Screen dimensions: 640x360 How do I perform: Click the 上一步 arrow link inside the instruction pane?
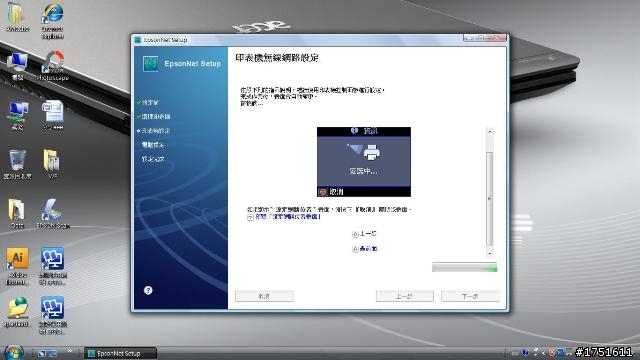364,234
